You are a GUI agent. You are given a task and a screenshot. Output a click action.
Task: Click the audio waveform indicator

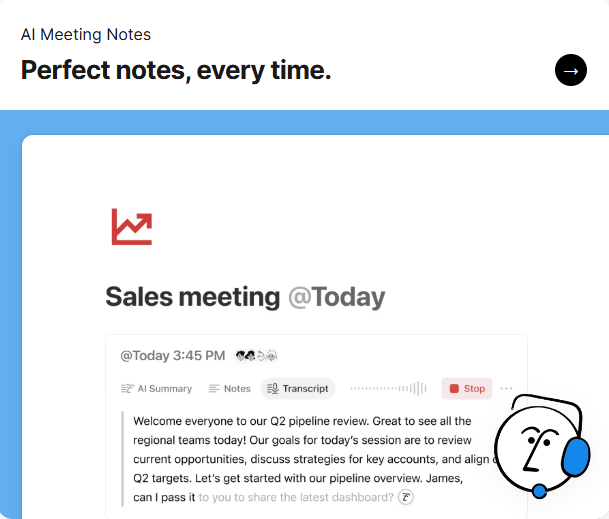388,389
